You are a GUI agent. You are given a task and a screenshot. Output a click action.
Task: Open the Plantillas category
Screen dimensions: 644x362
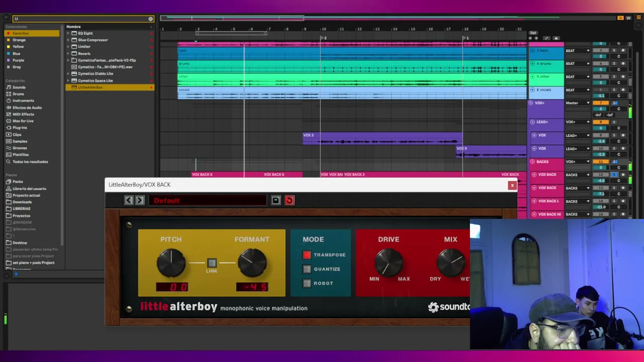point(21,154)
